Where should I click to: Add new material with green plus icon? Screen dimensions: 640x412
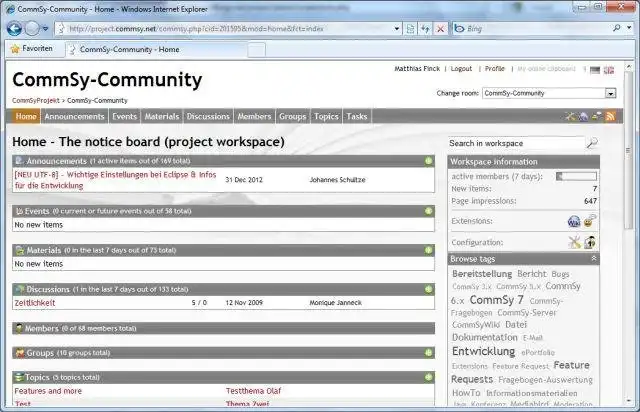click(x=428, y=250)
